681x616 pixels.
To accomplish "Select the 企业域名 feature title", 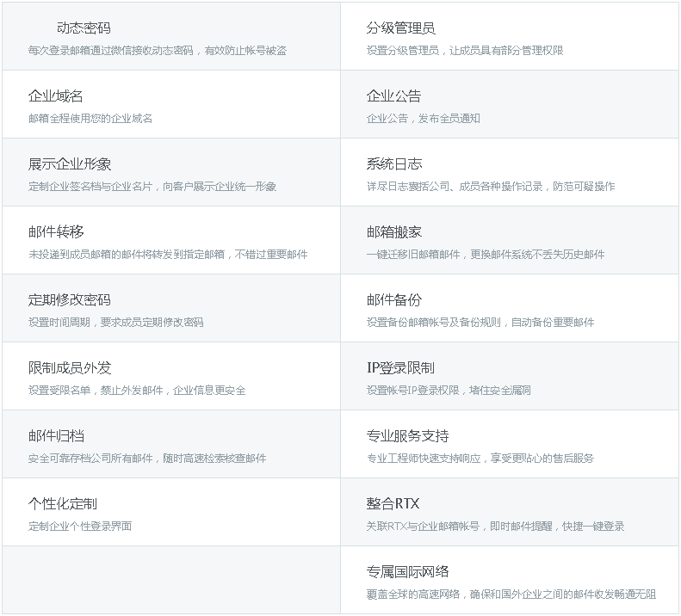I will pos(55,96).
